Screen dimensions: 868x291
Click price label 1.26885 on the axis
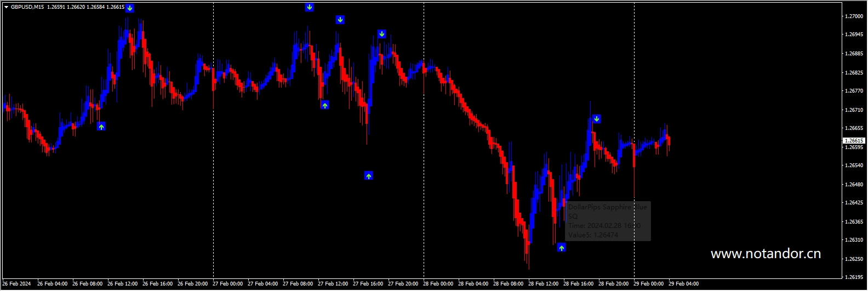coord(854,54)
